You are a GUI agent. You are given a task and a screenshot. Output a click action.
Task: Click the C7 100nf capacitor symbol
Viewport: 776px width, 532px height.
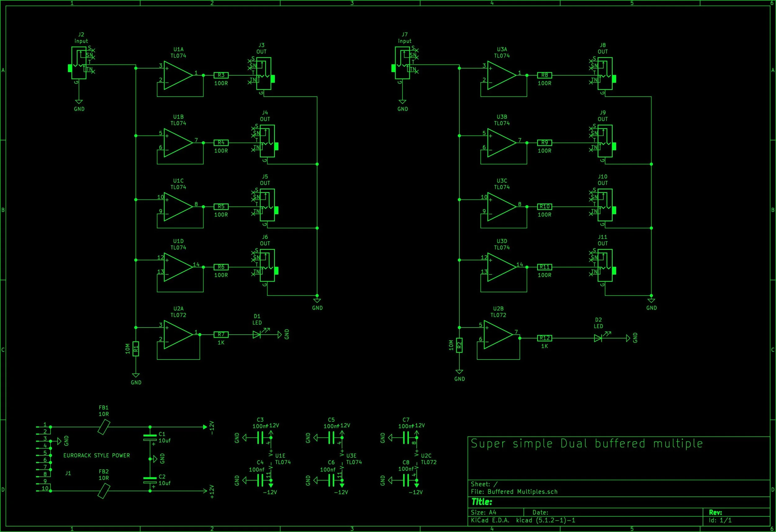pos(406,437)
